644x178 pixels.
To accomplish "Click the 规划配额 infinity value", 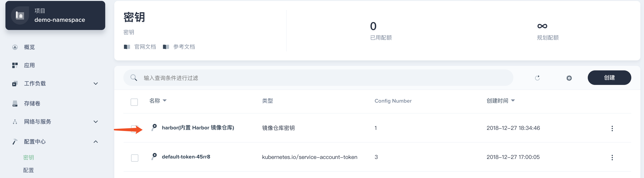I will coord(542,26).
